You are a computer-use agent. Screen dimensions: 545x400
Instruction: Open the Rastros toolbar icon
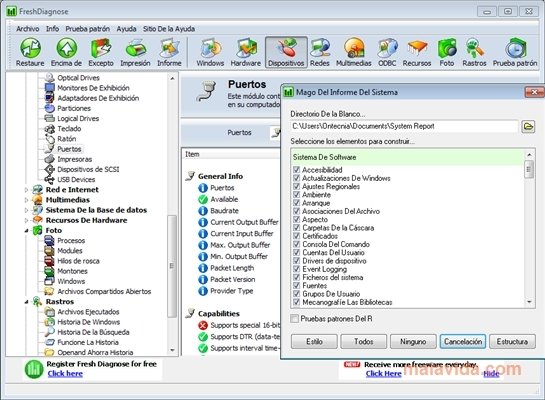(474, 52)
